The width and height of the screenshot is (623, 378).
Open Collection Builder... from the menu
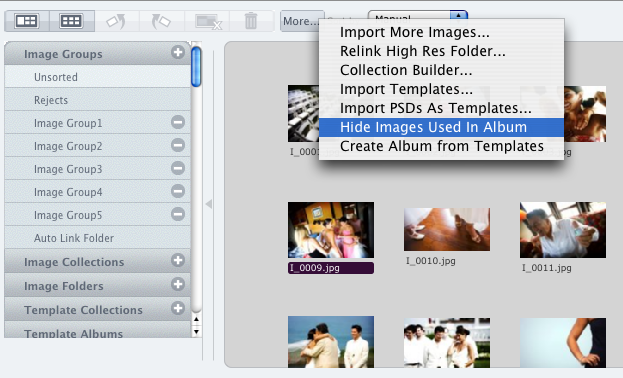441,70
